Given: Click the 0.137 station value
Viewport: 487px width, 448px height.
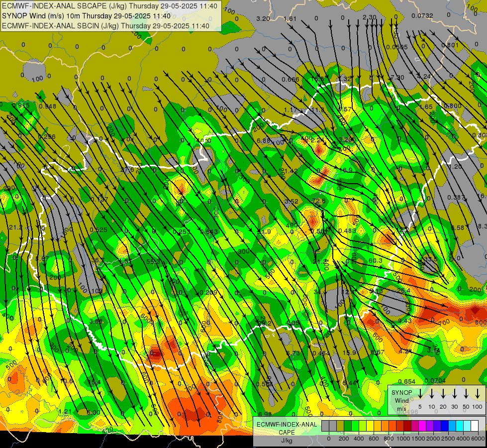Looking at the screenshot, I should pyautogui.click(x=99, y=199).
